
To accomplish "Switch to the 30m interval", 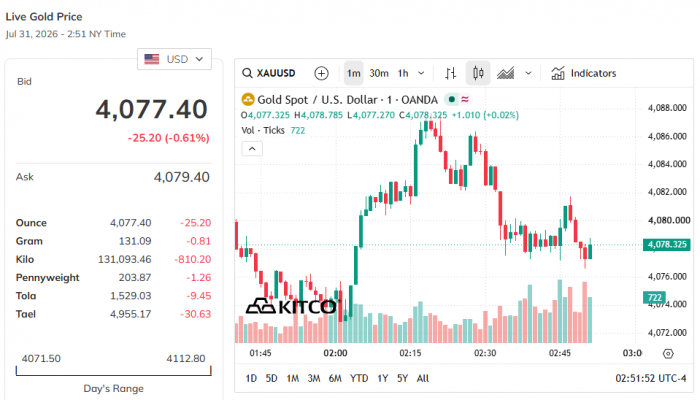I will click(379, 73).
